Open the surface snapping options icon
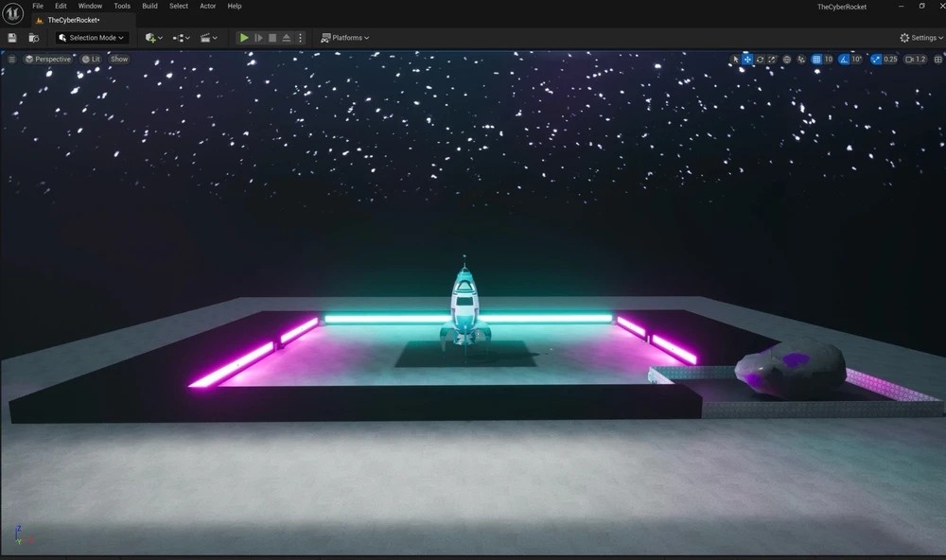The height and width of the screenshot is (560, 946). [801, 60]
